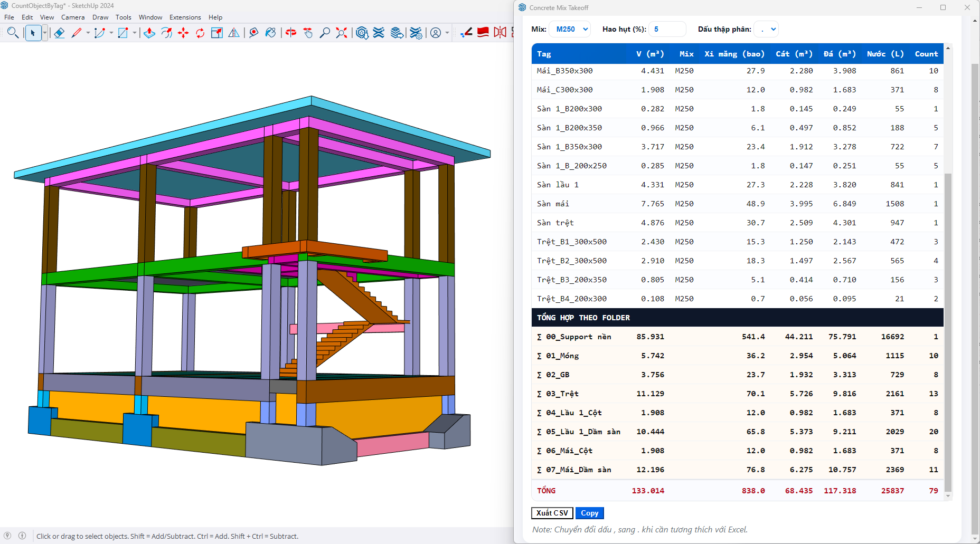Pick the Paint Bucket tool

click(270, 33)
